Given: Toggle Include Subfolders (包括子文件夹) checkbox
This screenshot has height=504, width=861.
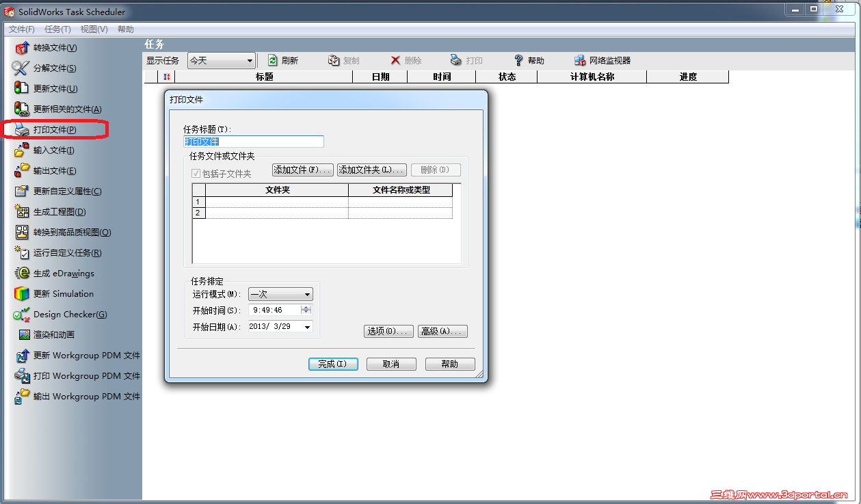Looking at the screenshot, I should (x=196, y=174).
